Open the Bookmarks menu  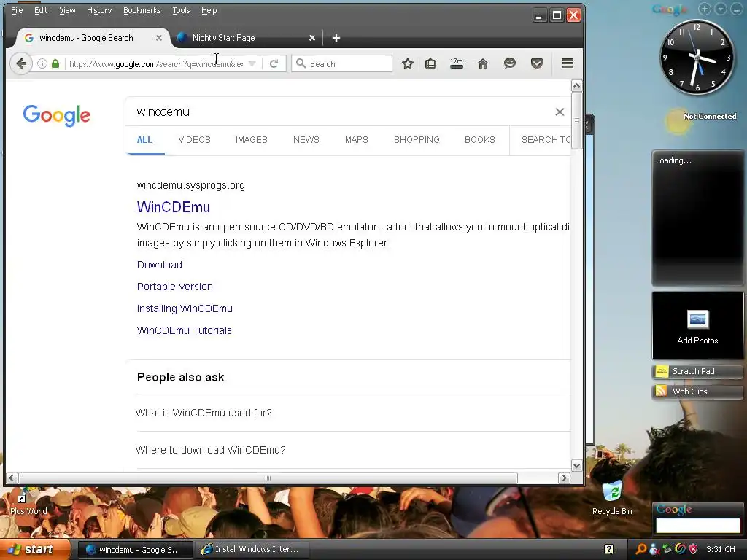(142, 10)
